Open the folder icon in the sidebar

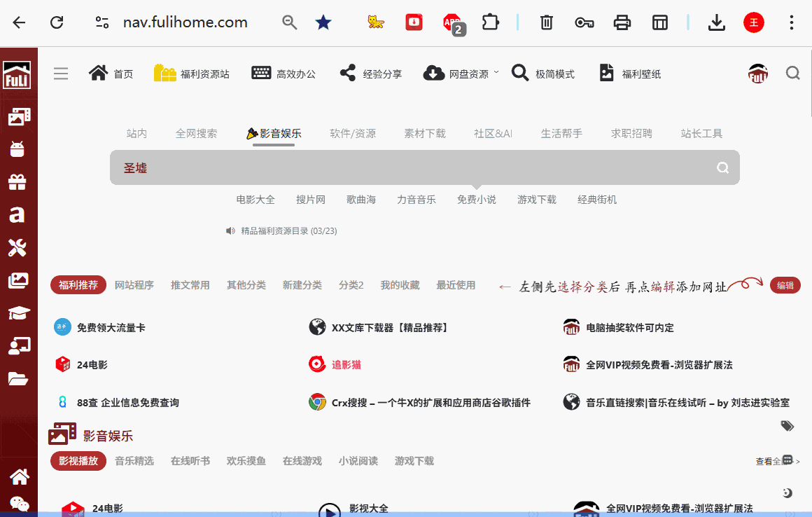pos(19,378)
